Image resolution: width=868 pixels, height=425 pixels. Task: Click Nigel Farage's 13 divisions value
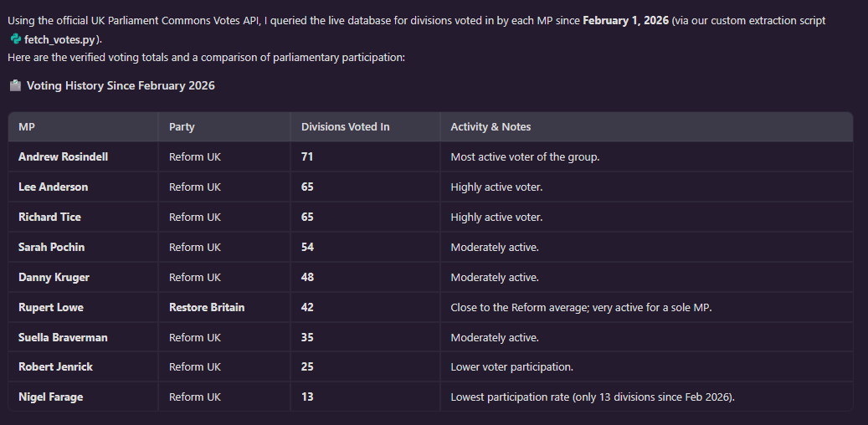pyautogui.click(x=307, y=397)
